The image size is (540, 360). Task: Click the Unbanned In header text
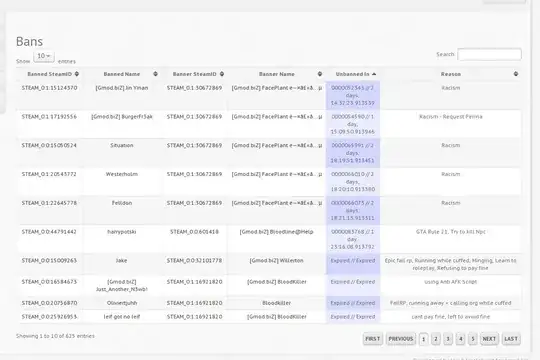tap(352, 74)
